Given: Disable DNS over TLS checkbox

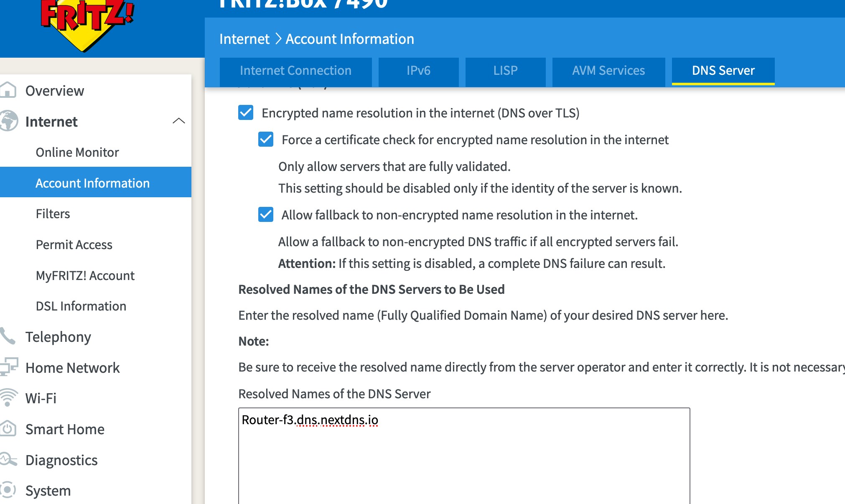Looking at the screenshot, I should point(246,113).
